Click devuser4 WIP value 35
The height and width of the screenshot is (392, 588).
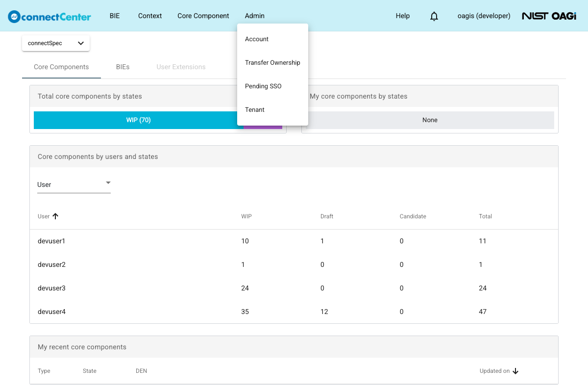coord(245,312)
